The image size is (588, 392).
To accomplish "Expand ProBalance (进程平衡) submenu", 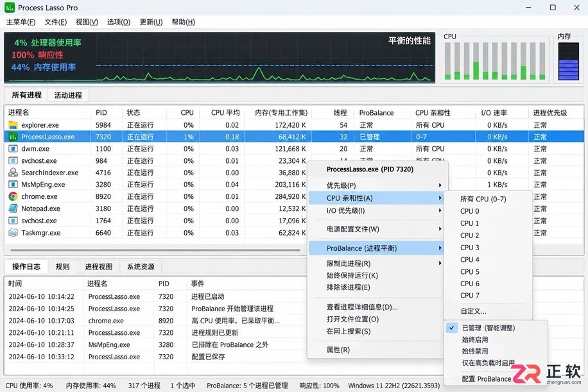I will point(376,248).
